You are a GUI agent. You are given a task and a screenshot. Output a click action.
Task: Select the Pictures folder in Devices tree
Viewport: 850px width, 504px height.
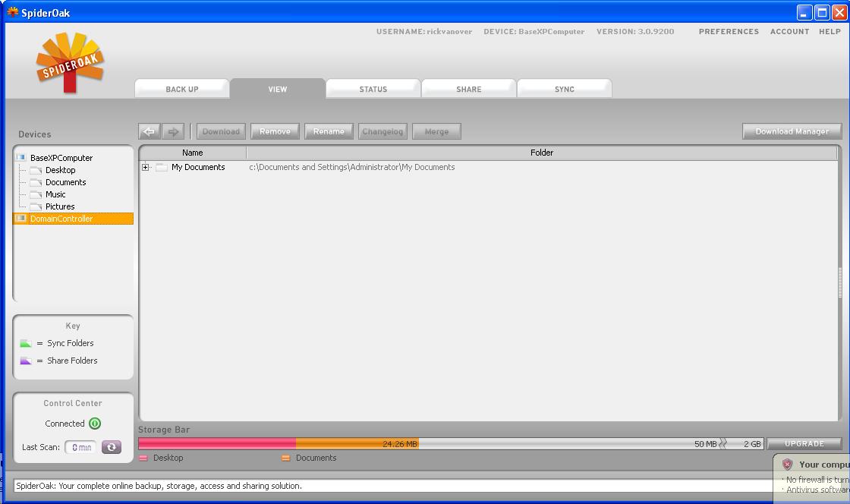[x=60, y=206]
